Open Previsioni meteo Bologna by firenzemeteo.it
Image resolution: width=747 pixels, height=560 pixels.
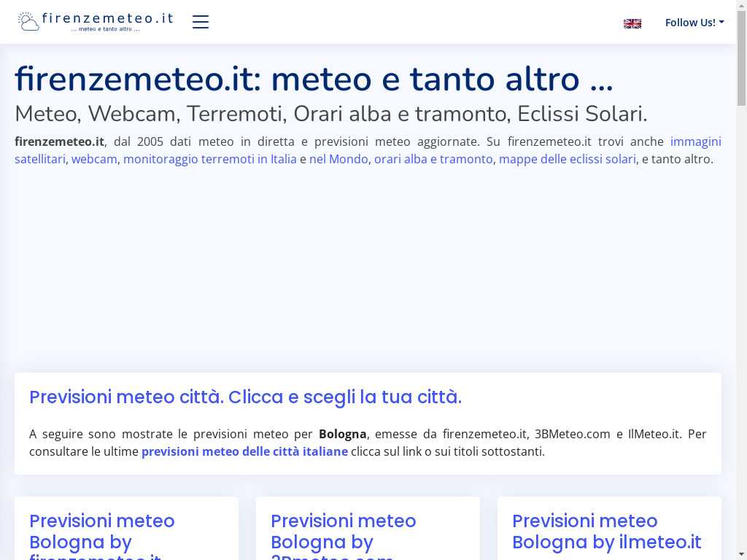click(x=102, y=536)
